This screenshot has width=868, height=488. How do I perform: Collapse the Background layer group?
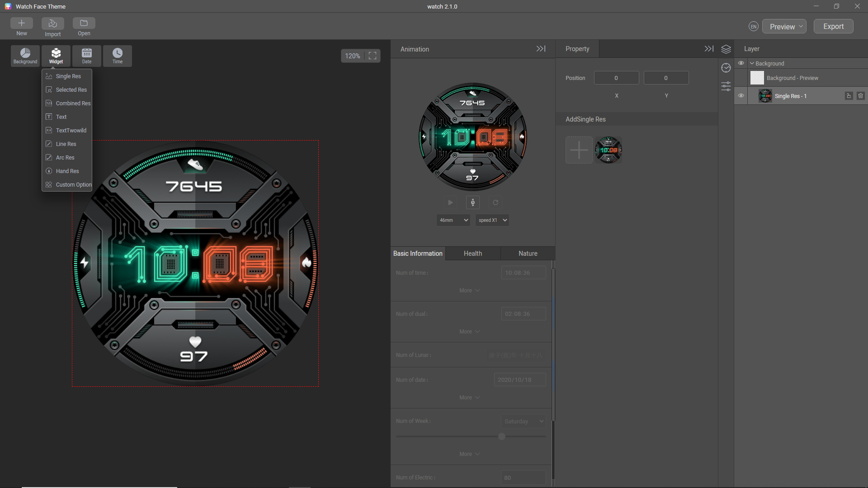pos(752,64)
